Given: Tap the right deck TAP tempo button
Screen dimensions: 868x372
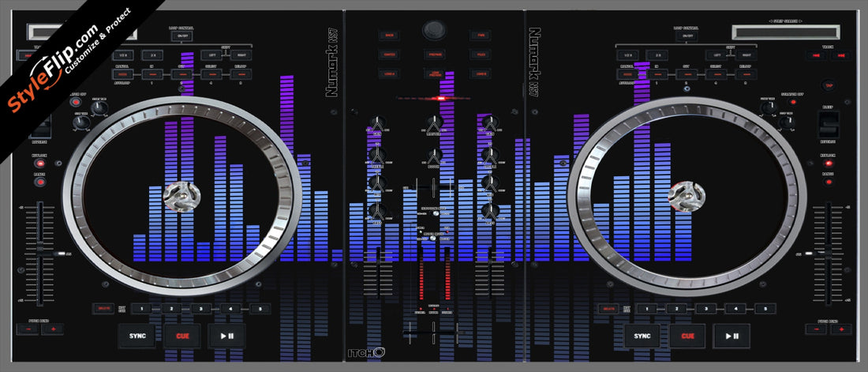Looking at the screenshot, I should coord(829,85).
